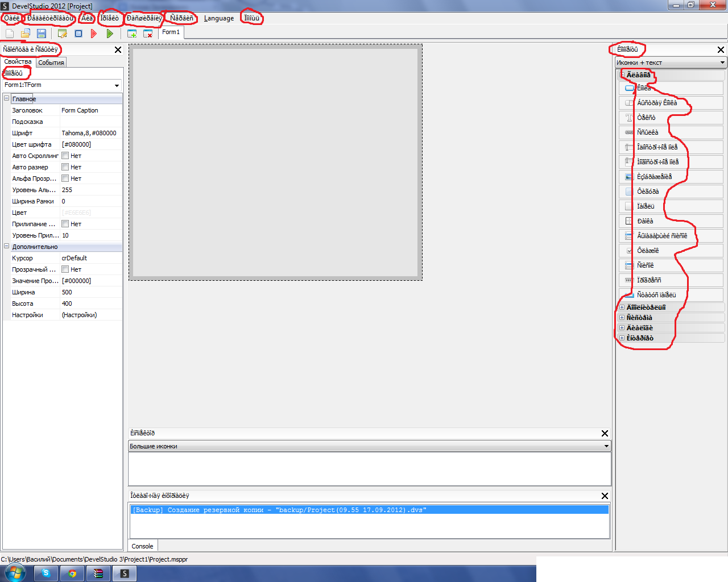
Task: Switch to the События tab
Action: [x=51, y=63]
